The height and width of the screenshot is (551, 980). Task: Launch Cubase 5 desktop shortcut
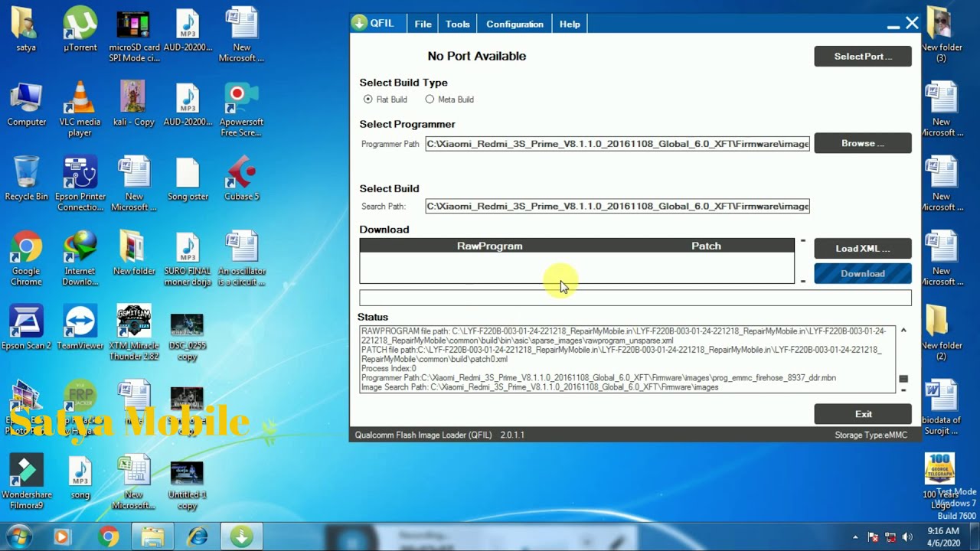pos(241,178)
